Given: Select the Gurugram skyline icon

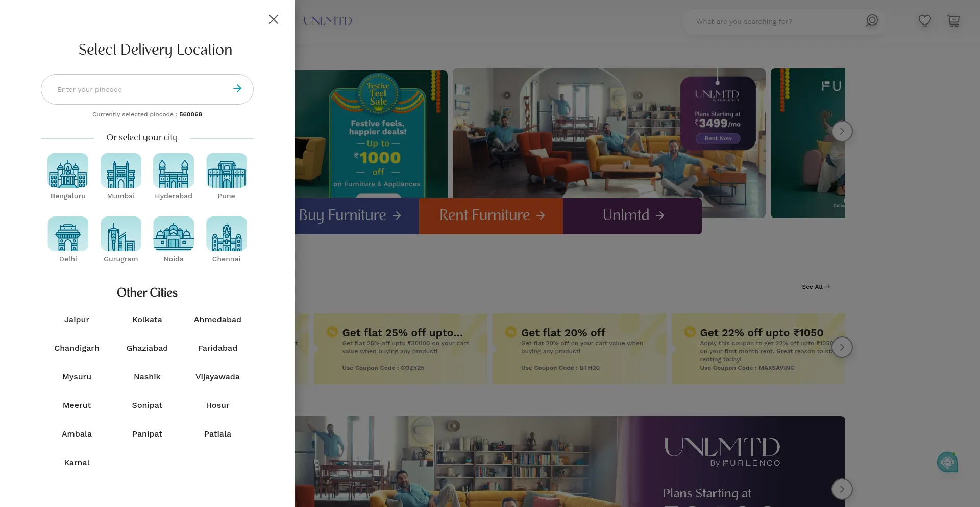Looking at the screenshot, I should (x=121, y=234).
